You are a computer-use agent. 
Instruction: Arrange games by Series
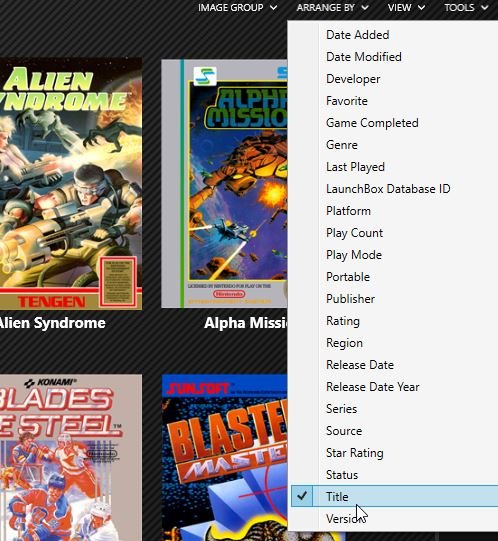click(x=394, y=409)
